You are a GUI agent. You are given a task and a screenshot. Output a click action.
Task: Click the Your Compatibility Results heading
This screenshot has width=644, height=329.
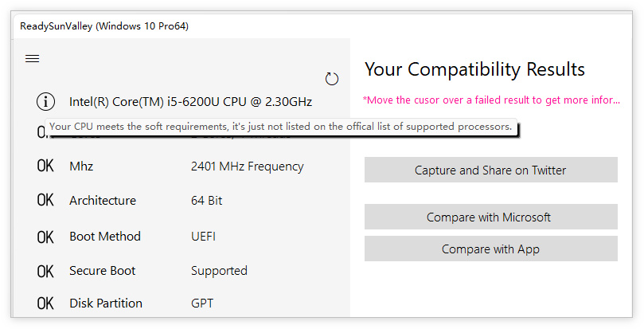point(474,69)
